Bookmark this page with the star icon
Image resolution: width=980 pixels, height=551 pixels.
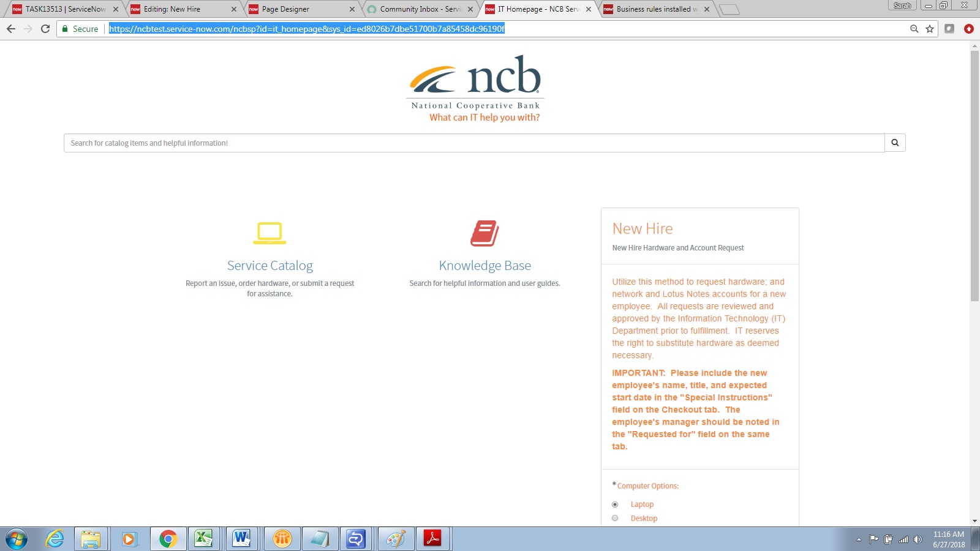(930, 29)
